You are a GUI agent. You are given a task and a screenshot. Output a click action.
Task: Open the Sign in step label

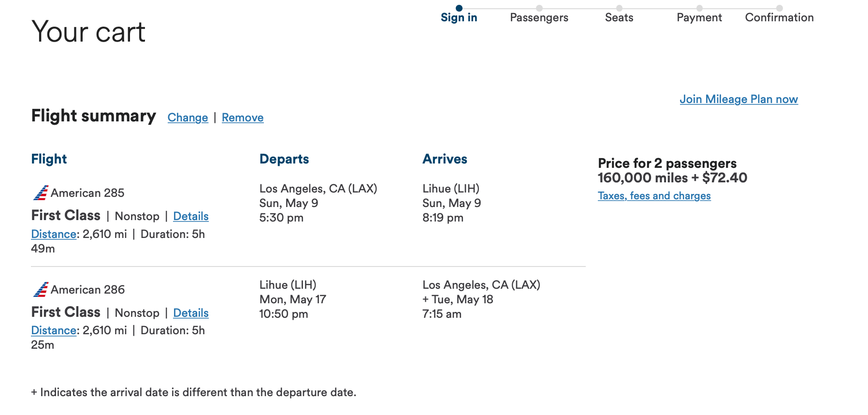(x=459, y=18)
